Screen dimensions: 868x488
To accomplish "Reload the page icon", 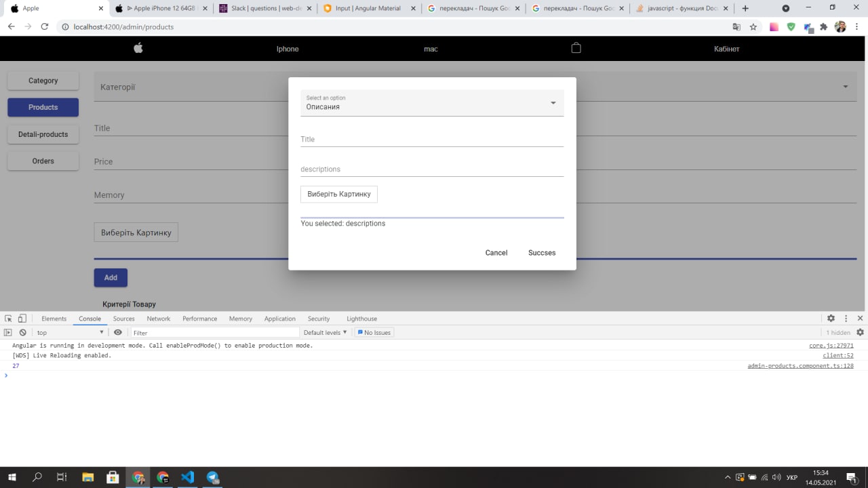I will pyautogui.click(x=45, y=27).
